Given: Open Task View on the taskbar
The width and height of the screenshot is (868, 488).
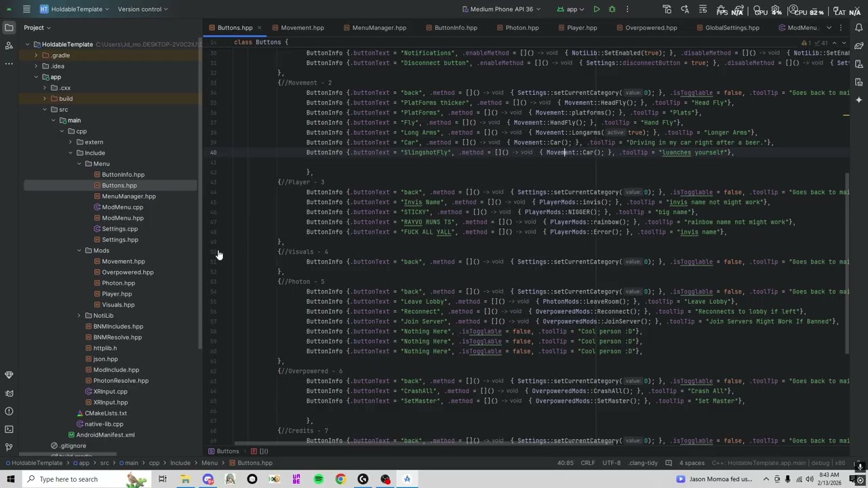Looking at the screenshot, I should pyautogui.click(x=162, y=479).
